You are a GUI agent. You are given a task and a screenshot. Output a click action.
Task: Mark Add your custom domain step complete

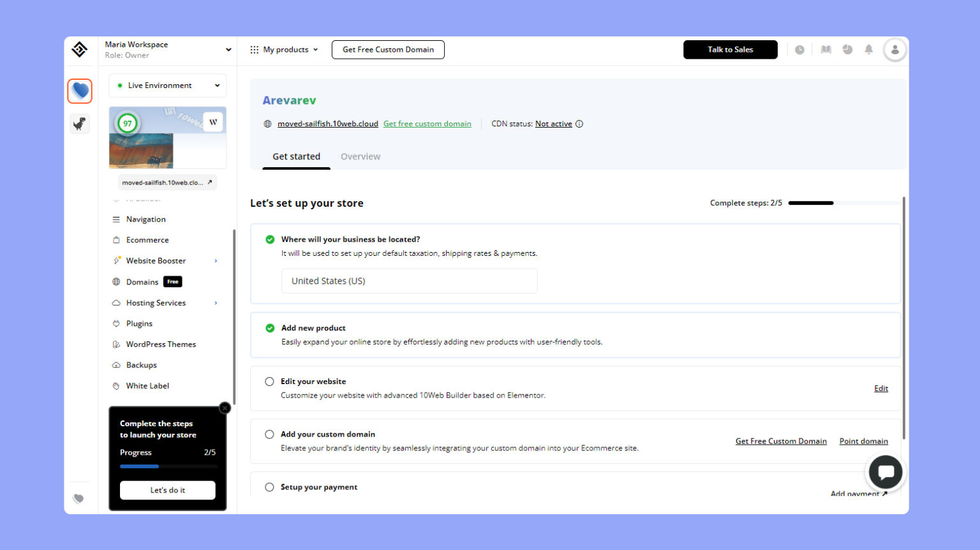point(269,434)
